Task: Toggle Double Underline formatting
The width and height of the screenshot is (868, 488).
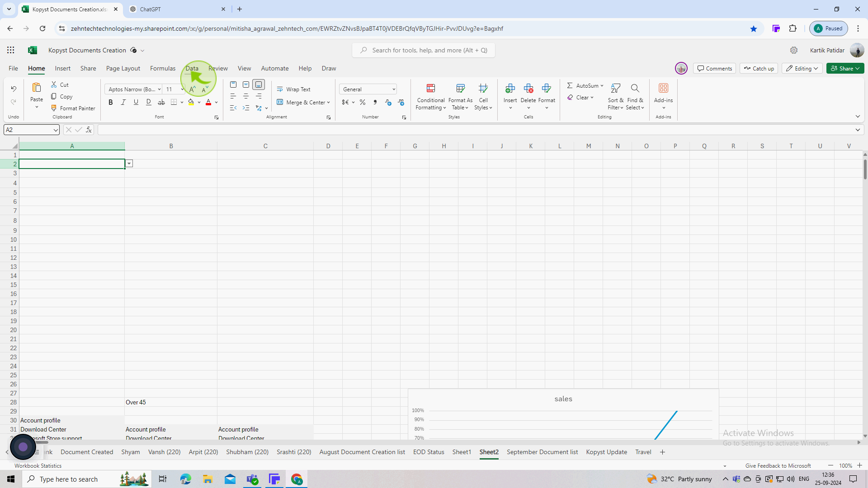Action: point(149,103)
